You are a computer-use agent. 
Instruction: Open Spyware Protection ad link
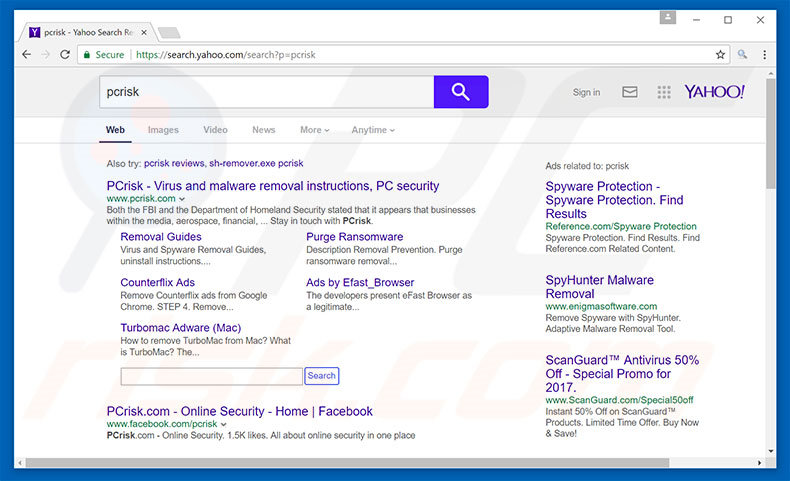[x=615, y=200]
